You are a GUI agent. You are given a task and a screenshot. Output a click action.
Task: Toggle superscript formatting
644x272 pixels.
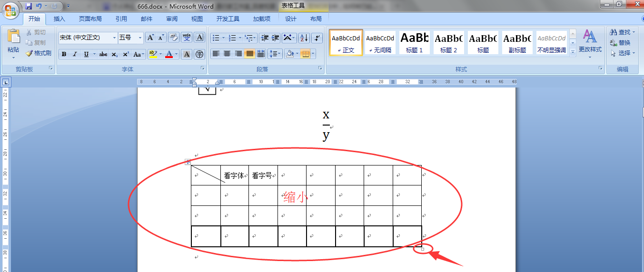coord(126,54)
